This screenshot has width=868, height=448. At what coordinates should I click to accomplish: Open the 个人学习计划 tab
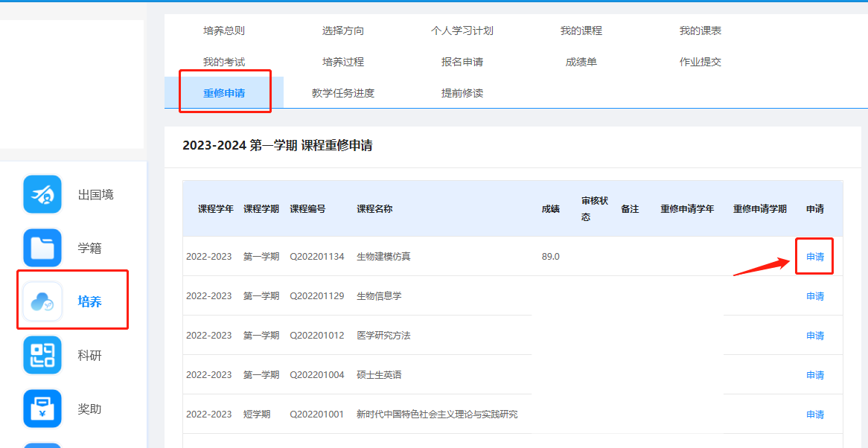coord(462,31)
